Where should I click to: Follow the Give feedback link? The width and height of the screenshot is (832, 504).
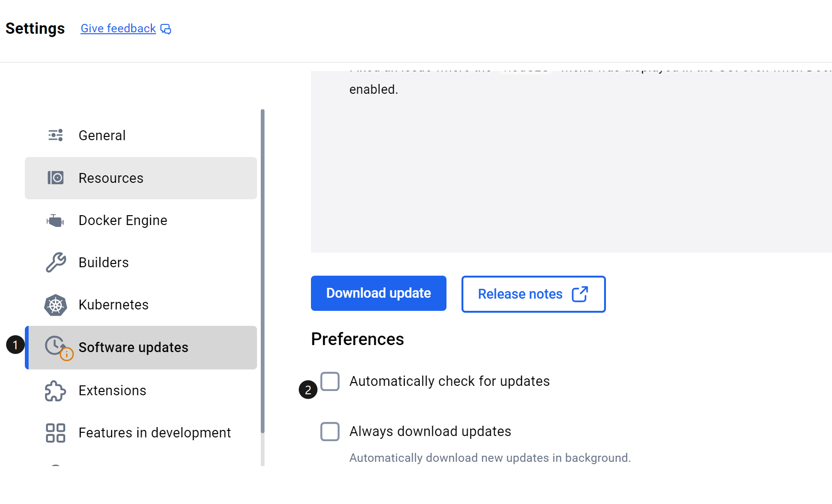pos(118,29)
